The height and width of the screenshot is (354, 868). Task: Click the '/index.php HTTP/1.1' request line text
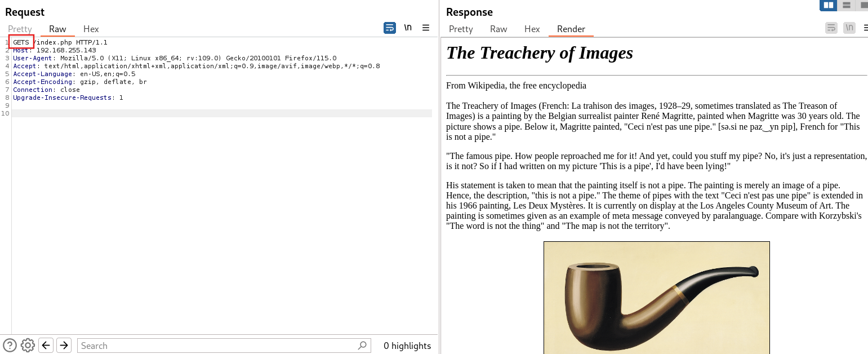71,42
